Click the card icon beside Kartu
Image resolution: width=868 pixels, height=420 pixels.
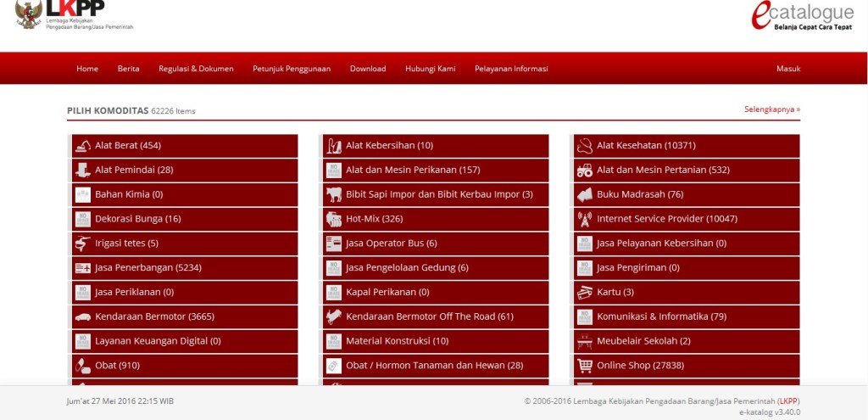585,293
